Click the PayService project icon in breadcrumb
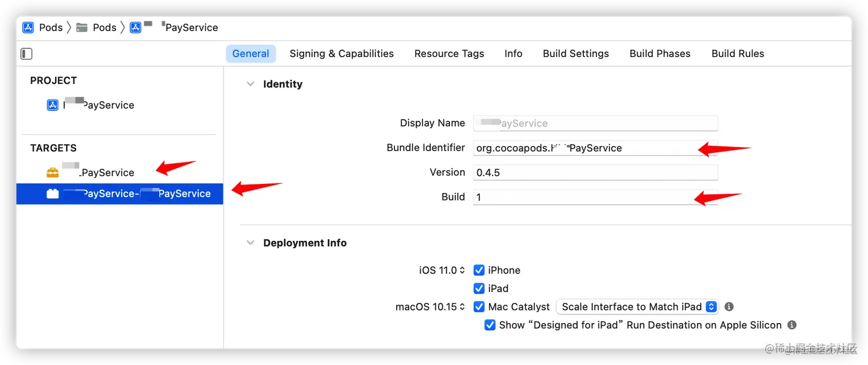 pos(135,28)
